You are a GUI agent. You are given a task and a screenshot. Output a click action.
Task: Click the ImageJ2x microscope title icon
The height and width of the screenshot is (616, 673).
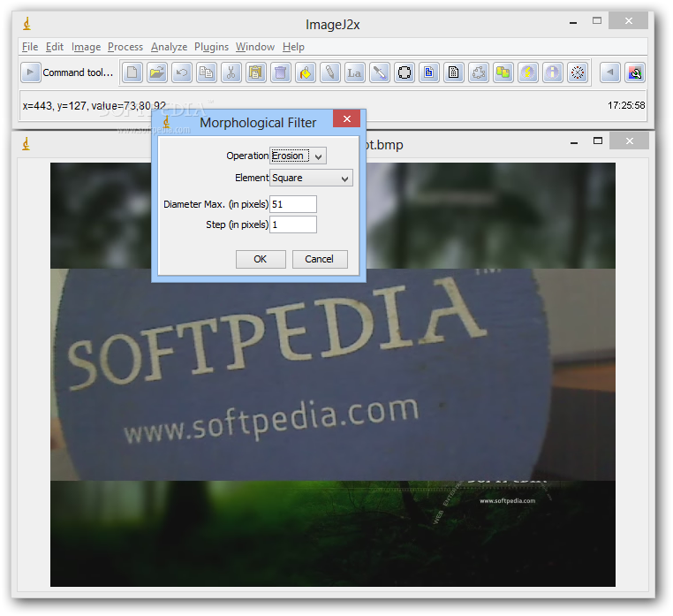27,24
